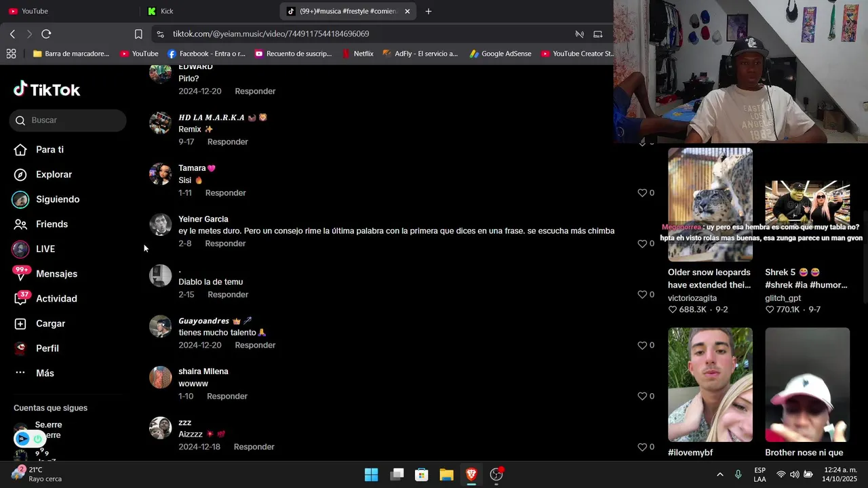This screenshot has height=488, width=868.
Task: Open HD LA M.A.R.K.A's profile avatar
Action: point(161,123)
